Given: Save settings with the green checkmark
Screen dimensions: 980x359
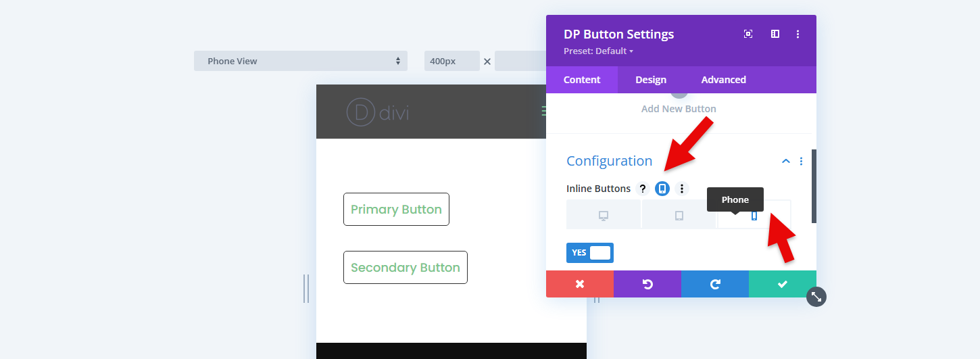Looking at the screenshot, I should [x=783, y=284].
